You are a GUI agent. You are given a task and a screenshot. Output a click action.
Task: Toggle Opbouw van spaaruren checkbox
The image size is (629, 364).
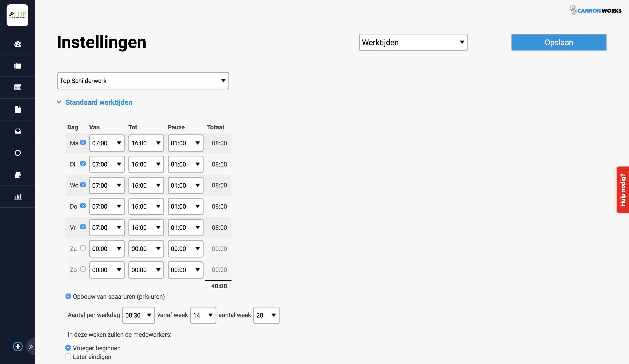pos(68,296)
